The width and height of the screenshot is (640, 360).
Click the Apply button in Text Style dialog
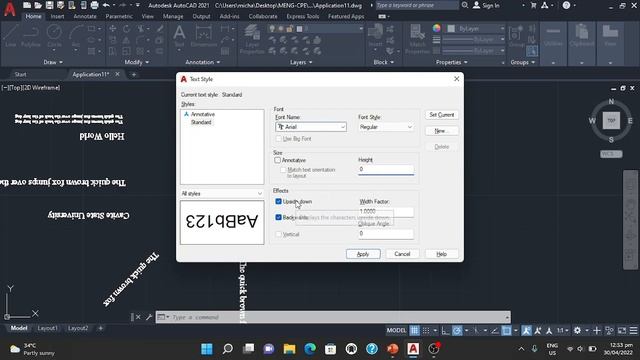[x=363, y=254]
